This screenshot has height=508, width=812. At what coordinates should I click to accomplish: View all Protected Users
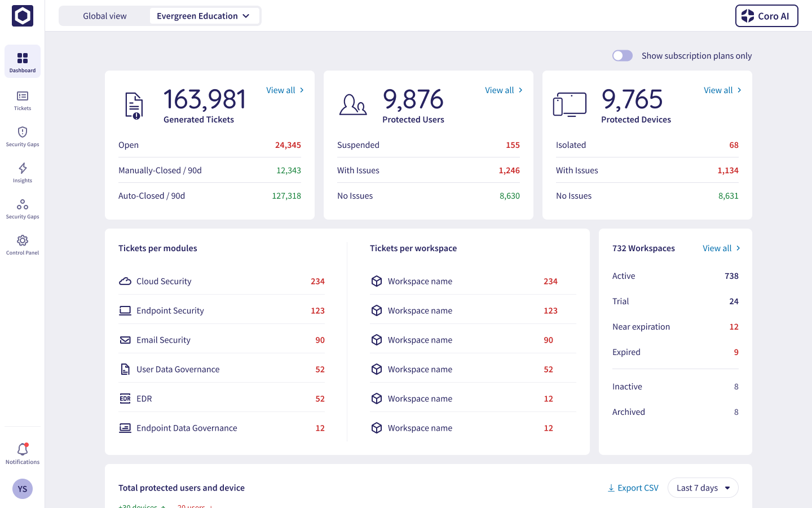point(504,90)
